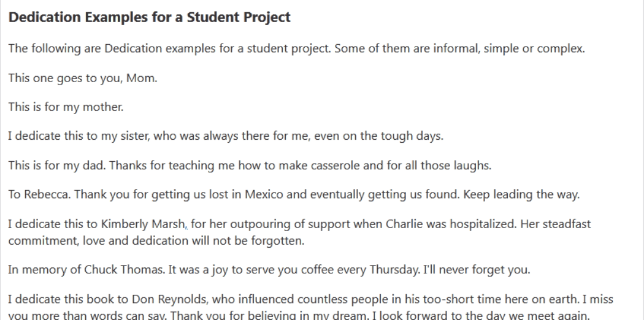Place cursor in the intro sentence about informal examples
Screen dimensions: 644x320
pos(296,48)
